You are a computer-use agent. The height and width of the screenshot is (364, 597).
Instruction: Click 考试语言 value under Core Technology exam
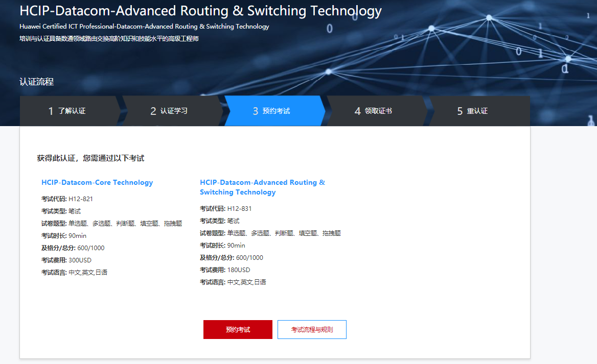pos(88,272)
